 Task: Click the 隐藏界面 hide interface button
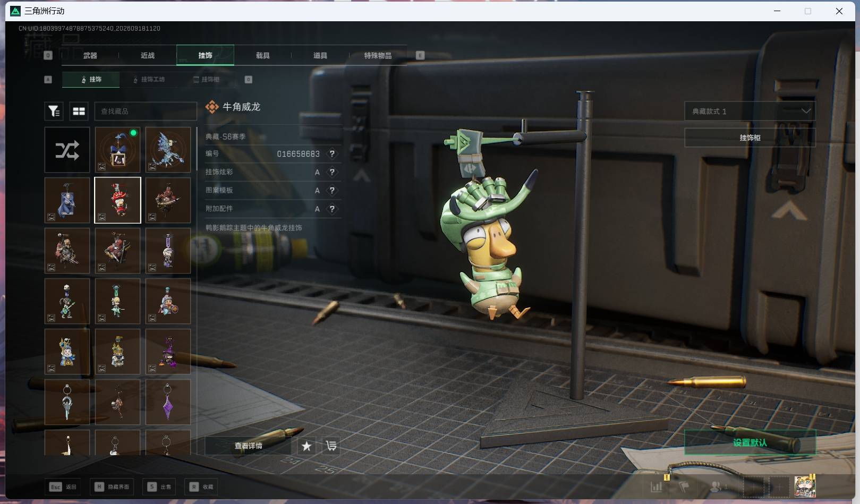(112, 486)
